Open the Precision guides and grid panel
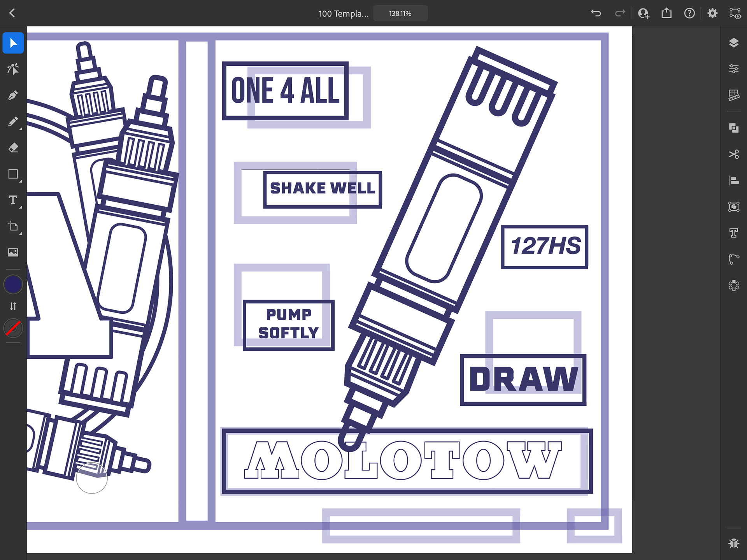This screenshot has height=560, width=747. (734, 95)
